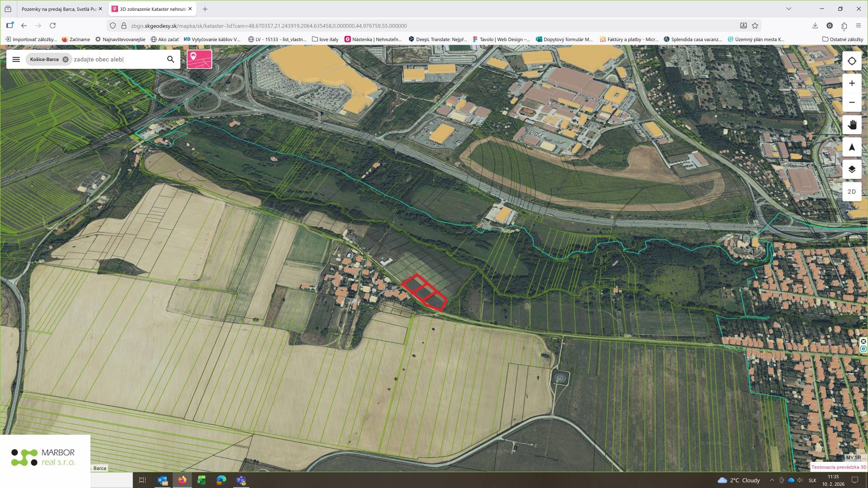Zoom out with the minus button
This screenshot has height=488, width=868.
tap(852, 103)
